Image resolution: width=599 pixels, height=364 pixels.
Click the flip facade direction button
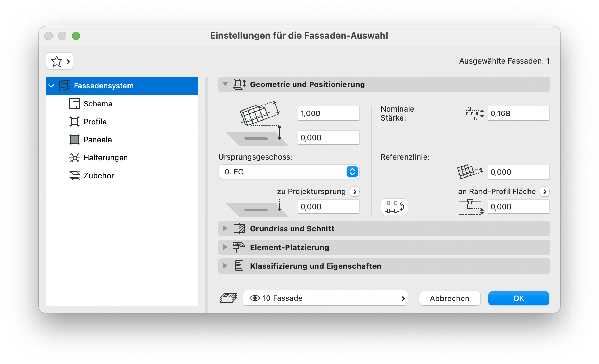tap(394, 207)
